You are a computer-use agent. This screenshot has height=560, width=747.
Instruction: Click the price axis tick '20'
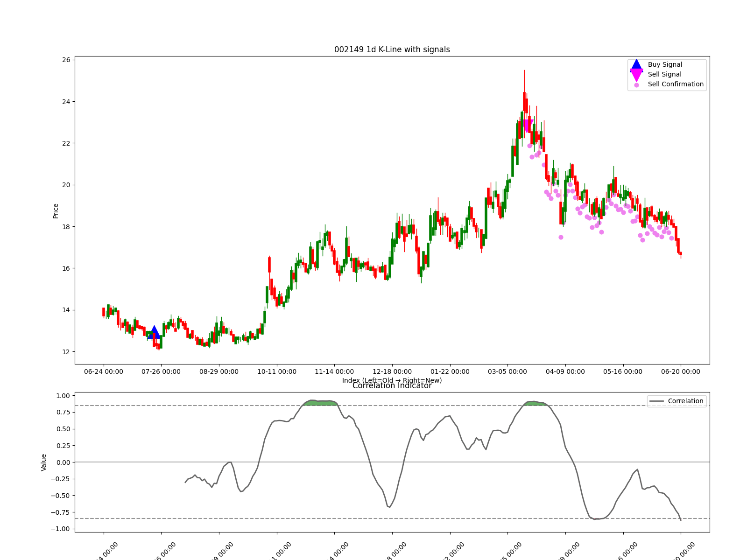(x=66, y=185)
